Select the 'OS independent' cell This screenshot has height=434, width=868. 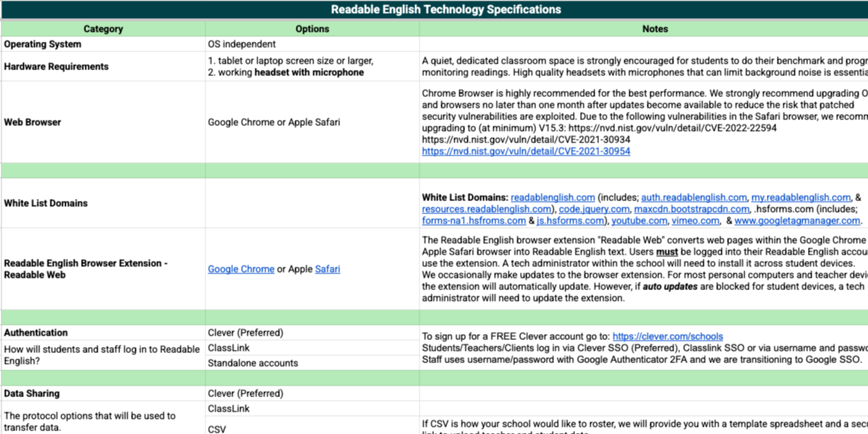(x=312, y=44)
